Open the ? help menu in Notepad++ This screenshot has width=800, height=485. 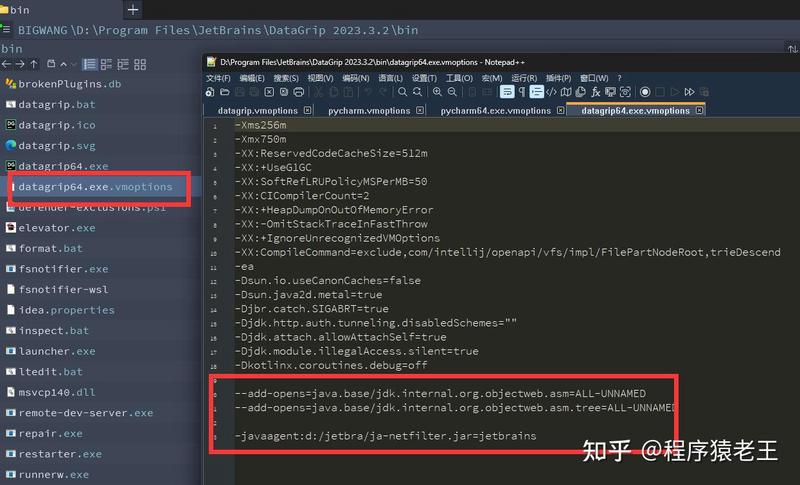pyautogui.click(x=619, y=78)
